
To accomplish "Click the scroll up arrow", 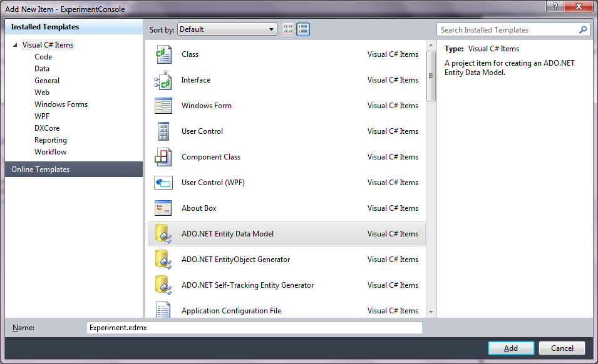I will click(x=431, y=45).
